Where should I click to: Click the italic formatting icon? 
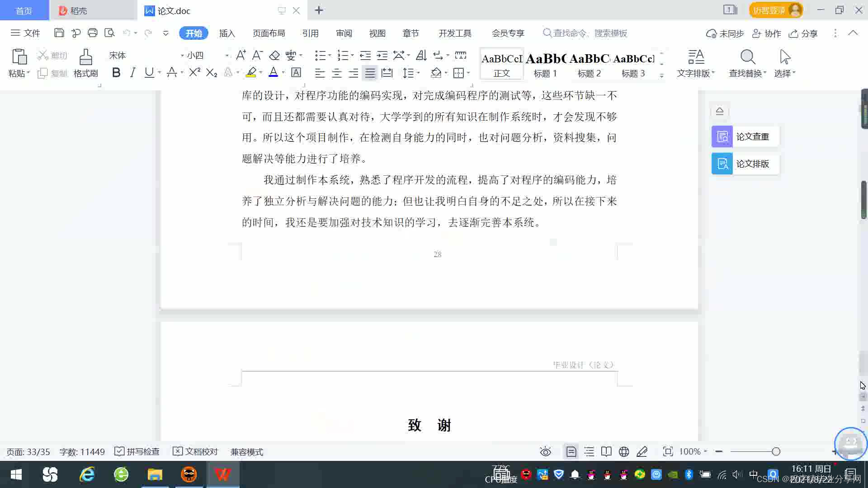tap(132, 73)
